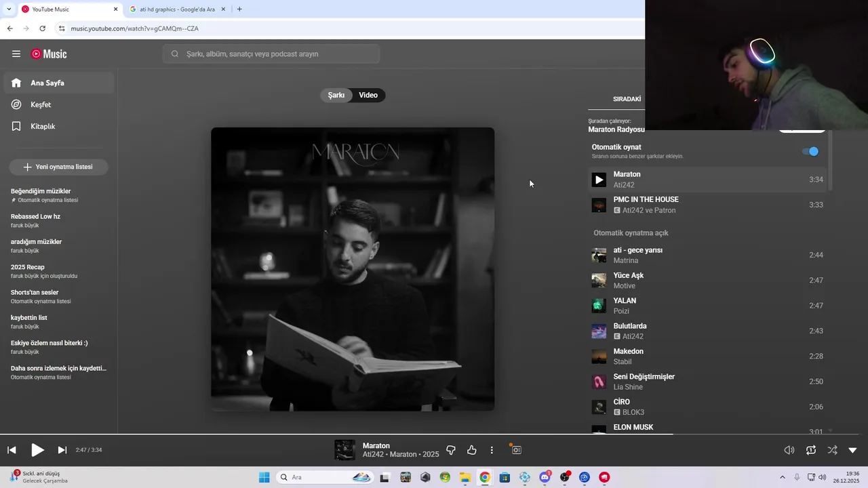Open Keşfet in the sidebar

coord(59,104)
